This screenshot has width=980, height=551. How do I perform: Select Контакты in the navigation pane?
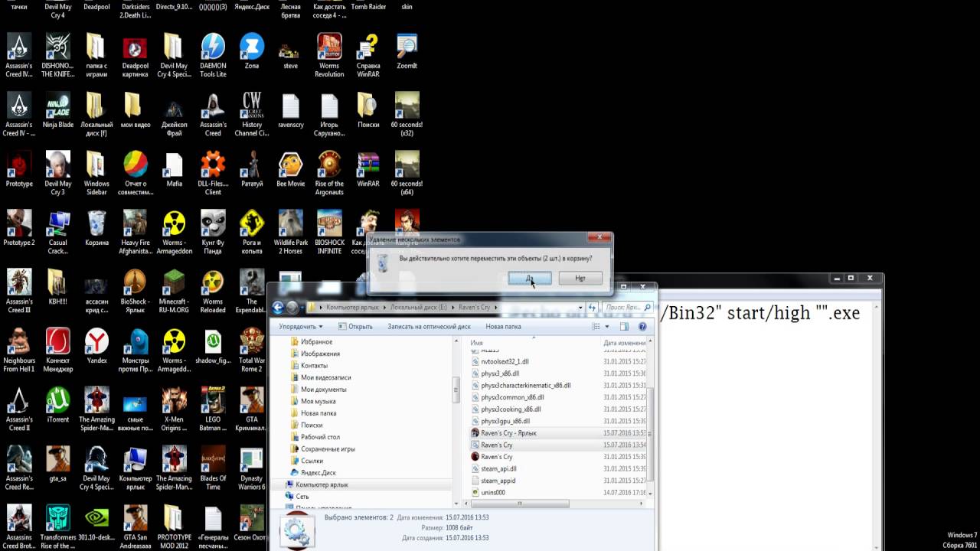[314, 366]
